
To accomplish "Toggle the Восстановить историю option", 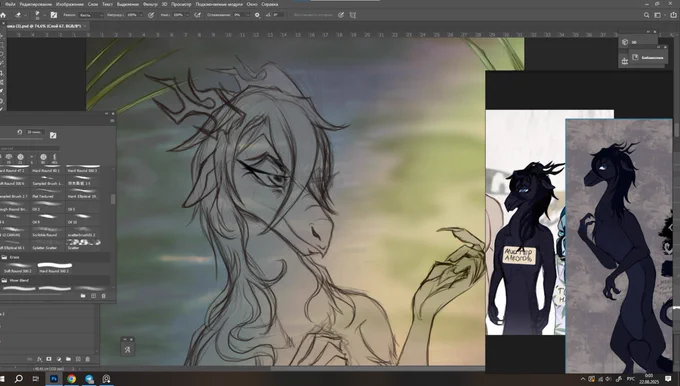I will click(313, 15).
